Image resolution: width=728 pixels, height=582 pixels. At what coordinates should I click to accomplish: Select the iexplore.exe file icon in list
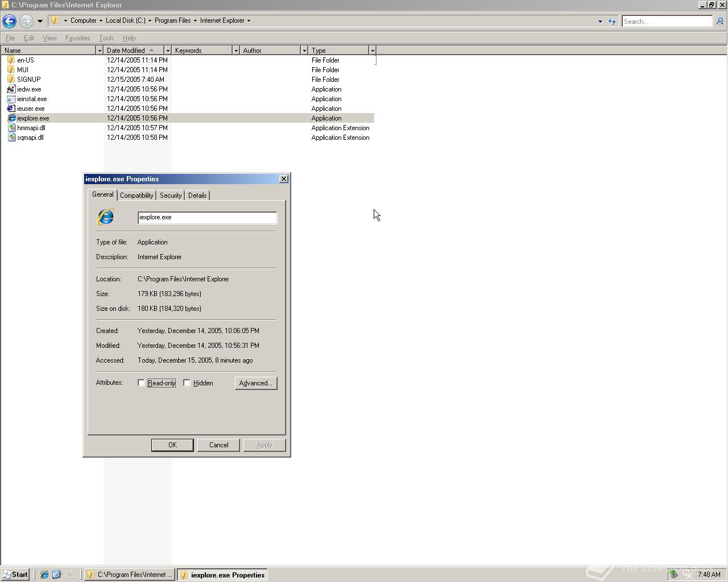tap(11, 118)
